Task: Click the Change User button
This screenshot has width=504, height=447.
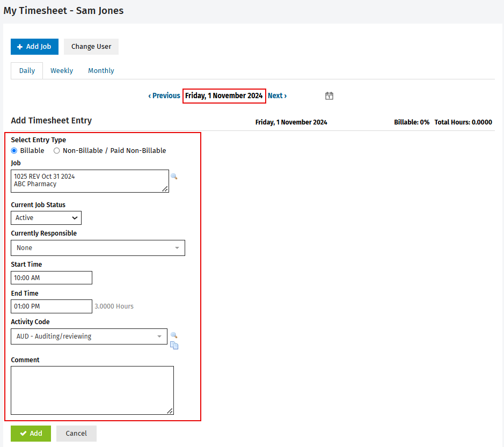Action: 91,47
